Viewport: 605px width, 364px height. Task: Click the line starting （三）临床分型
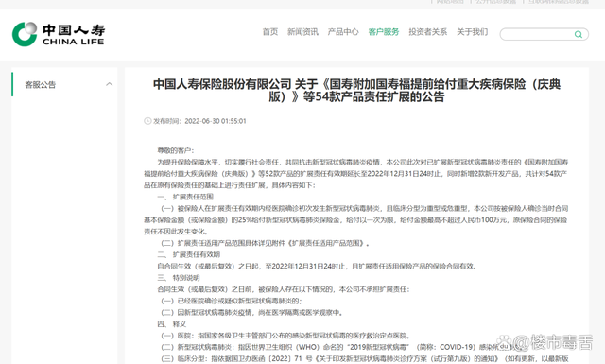[x=364, y=359]
